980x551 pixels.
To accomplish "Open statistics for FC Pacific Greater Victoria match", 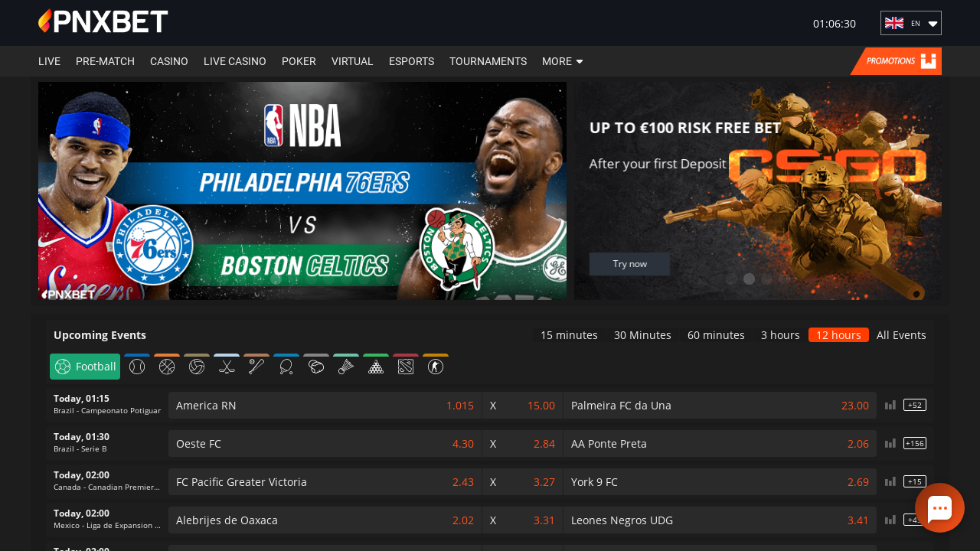I will [890, 481].
